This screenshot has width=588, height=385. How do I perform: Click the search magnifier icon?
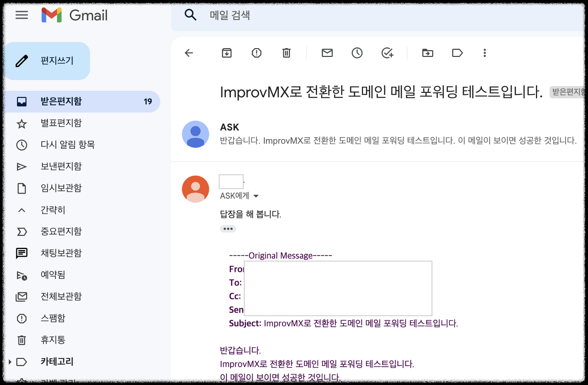click(190, 15)
